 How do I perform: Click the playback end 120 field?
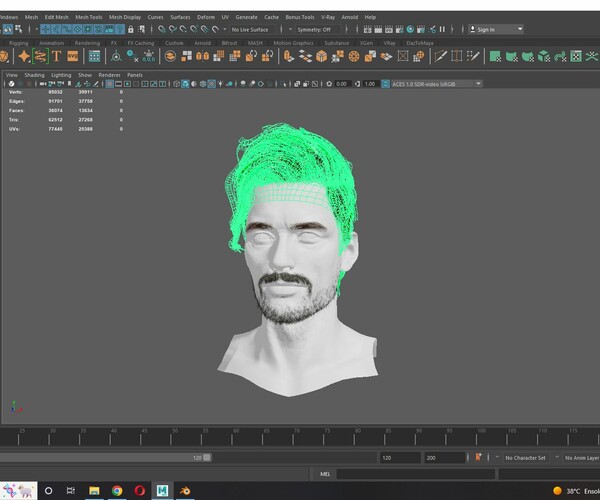(399, 458)
